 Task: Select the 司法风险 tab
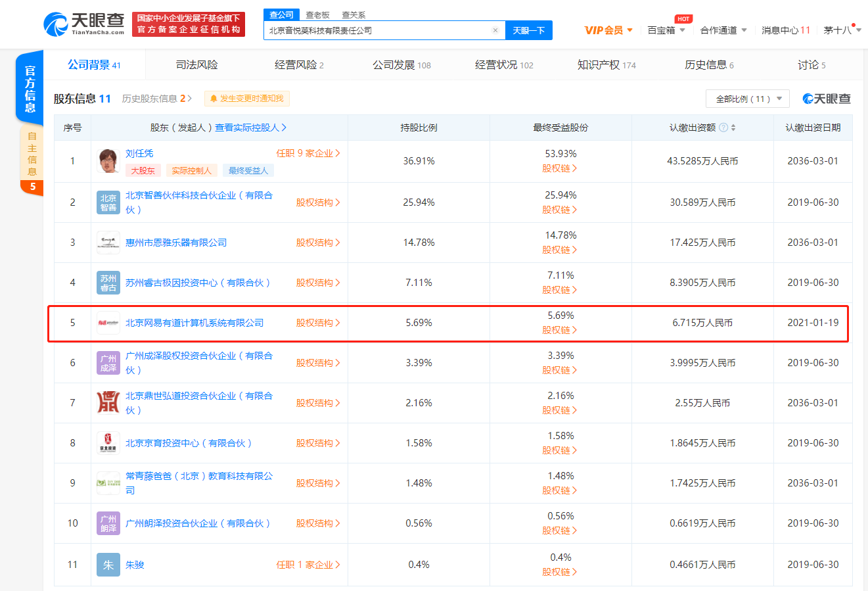[x=196, y=64]
